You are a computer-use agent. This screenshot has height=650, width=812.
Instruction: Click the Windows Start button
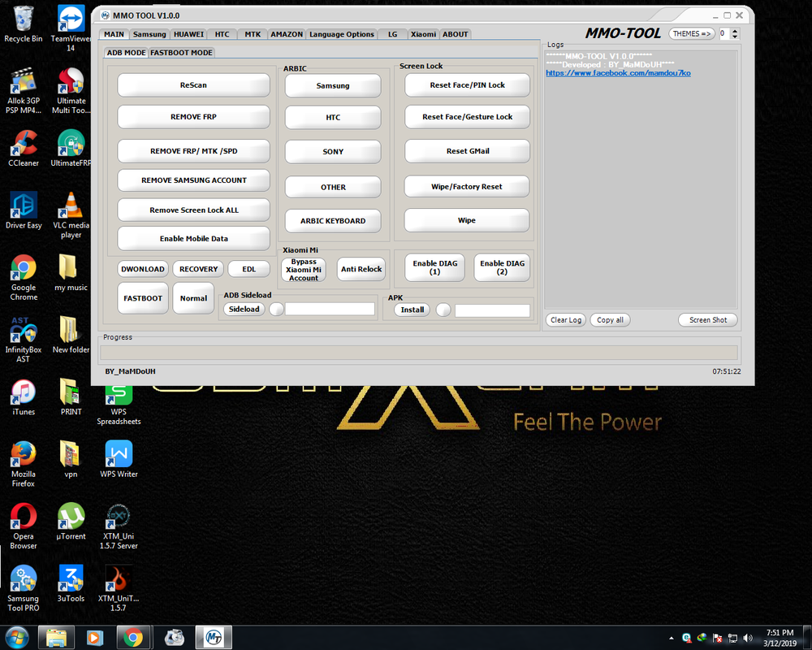(16, 638)
